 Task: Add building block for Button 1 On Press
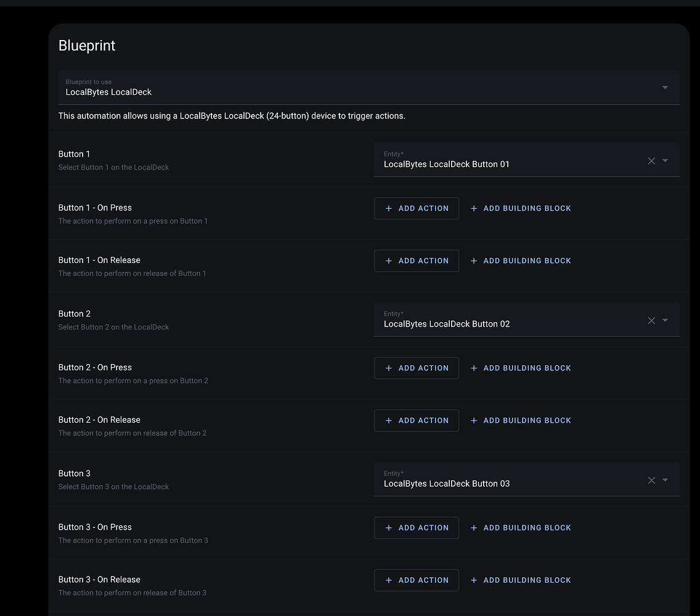click(521, 208)
